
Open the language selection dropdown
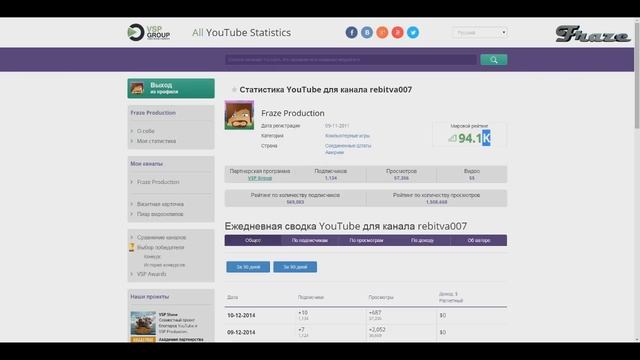tap(480, 33)
